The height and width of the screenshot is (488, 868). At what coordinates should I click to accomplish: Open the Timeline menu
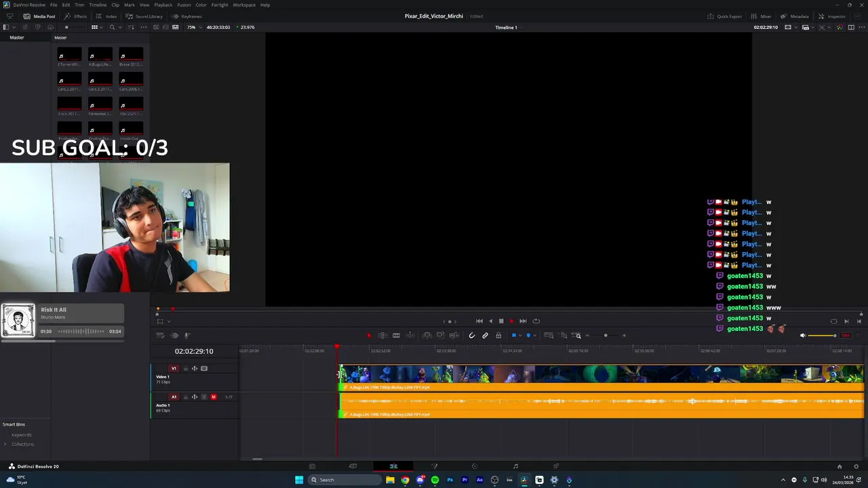(98, 5)
